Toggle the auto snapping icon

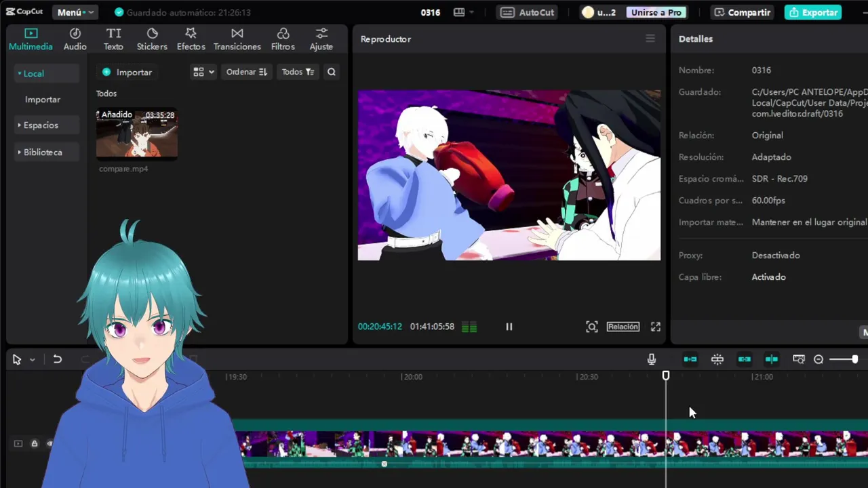coord(717,359)
